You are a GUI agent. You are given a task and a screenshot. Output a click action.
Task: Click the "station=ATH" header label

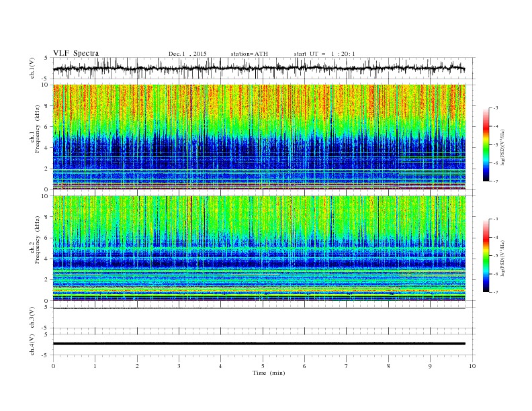point(249,54)
